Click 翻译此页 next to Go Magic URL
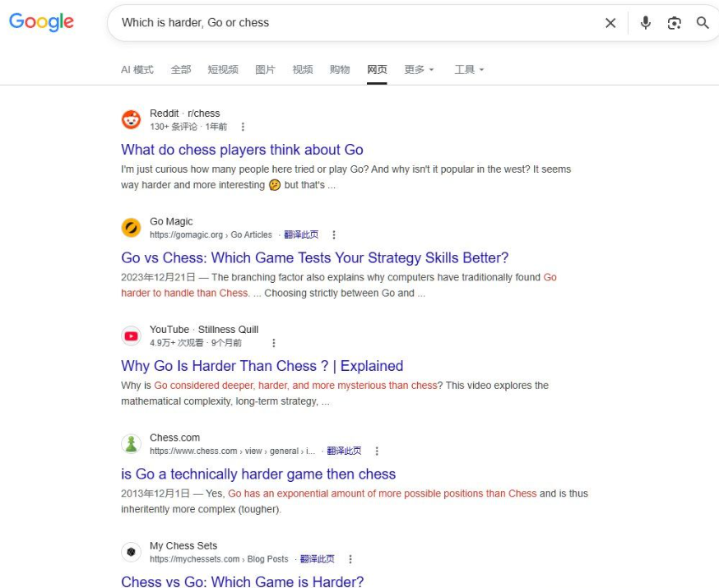This screenshot has width=719, height=588. pyautogui.click(x=301, y=234)
